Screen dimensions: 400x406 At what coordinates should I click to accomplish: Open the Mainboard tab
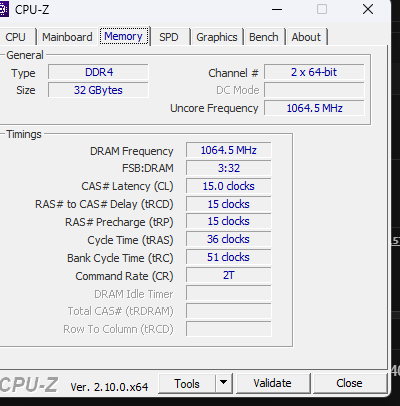(67, 37)
